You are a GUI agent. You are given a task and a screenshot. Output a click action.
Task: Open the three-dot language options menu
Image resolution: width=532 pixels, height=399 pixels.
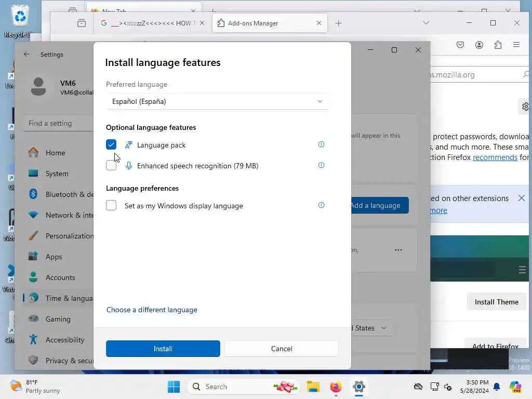(398, 250)
